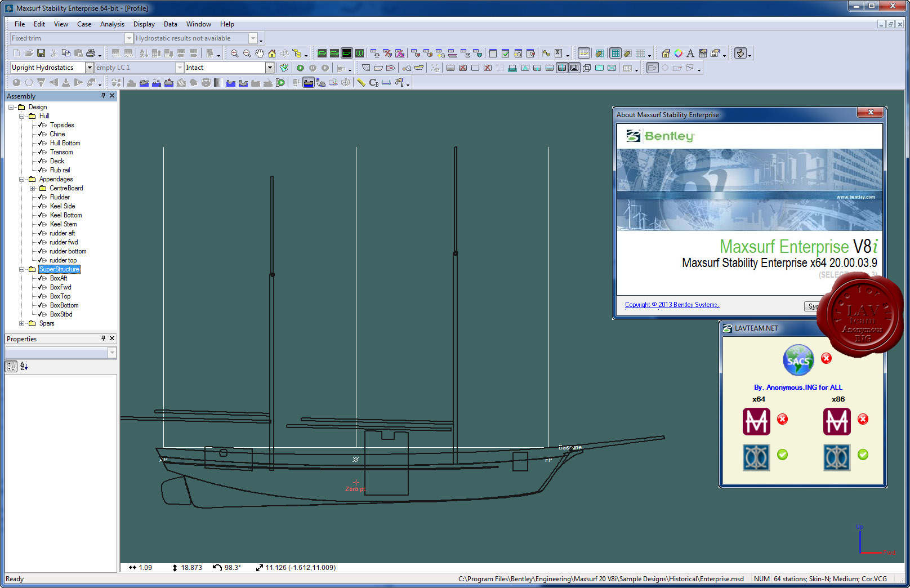The image size is (910, 588).
Task: Open the Copyright 2013 Bentley Systems link
Action: [672, 305]
